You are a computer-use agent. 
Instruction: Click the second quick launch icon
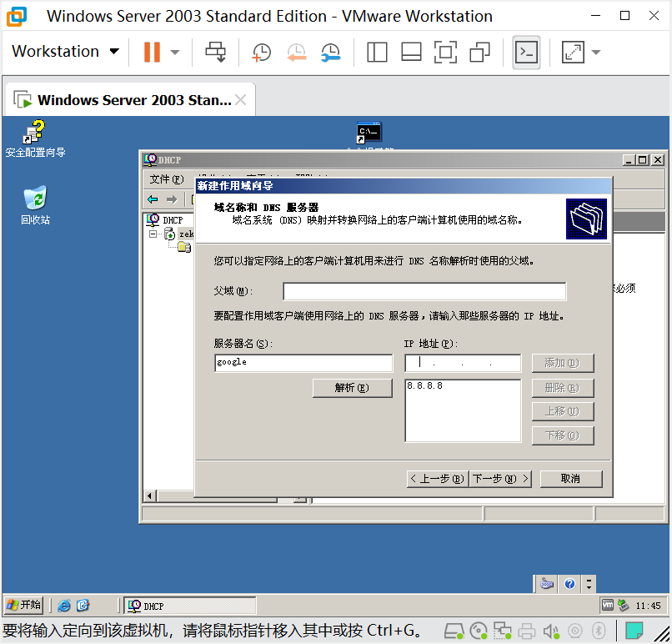(83, 606)
